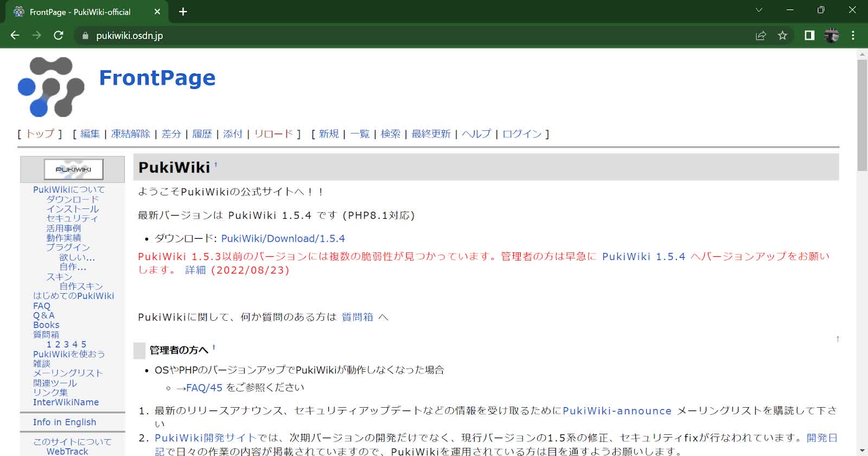The width and height of the screenshot is (868, 456).
Task: Open the PukiWiki-announce mailing list link
Action: point(617,411)
